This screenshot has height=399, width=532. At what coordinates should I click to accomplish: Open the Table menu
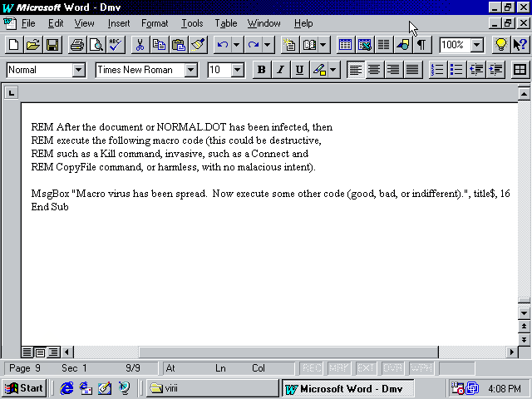[225, 23]
